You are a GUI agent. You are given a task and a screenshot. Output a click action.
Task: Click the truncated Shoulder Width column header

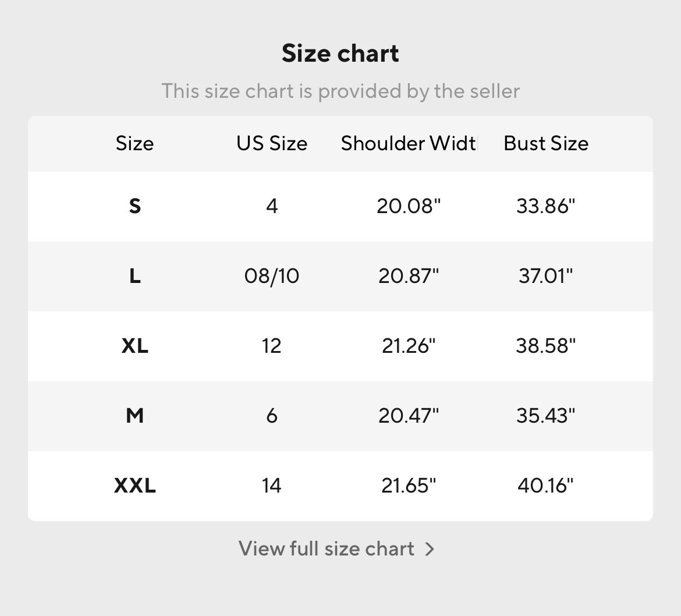click(x=409, y=143)
